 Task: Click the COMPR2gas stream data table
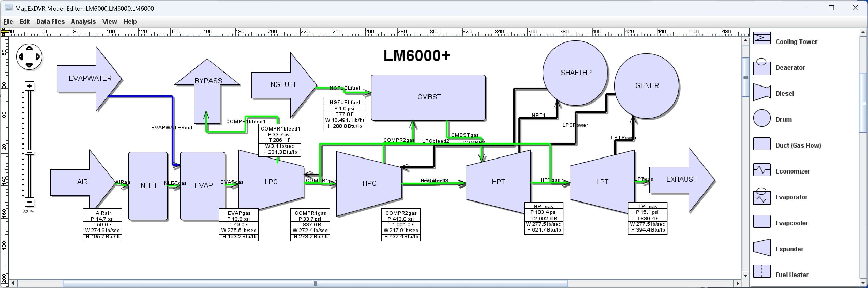click(x=401, y=225)
